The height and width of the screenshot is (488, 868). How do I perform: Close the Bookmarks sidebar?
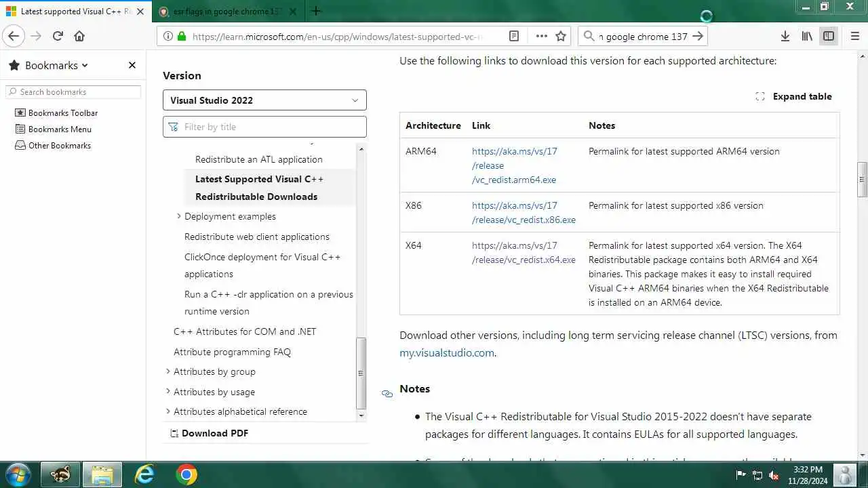[132, 65]
